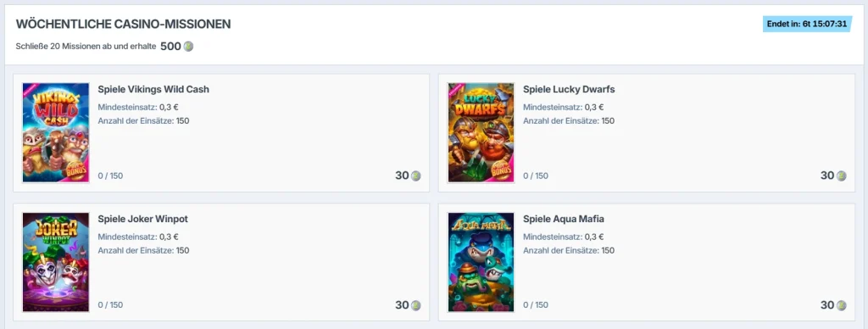
Task: Click the 'Endet in' countdown timer badge
Action: point(807,24)
